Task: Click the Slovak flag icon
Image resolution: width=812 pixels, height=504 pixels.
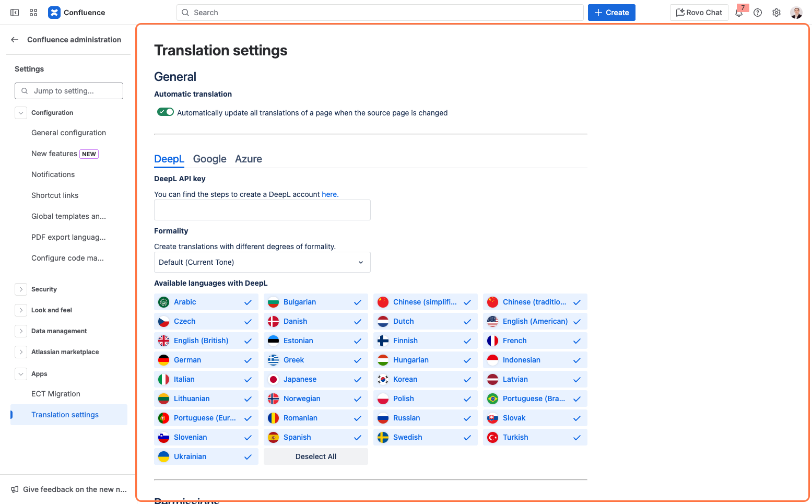Action: coord(492,418)
